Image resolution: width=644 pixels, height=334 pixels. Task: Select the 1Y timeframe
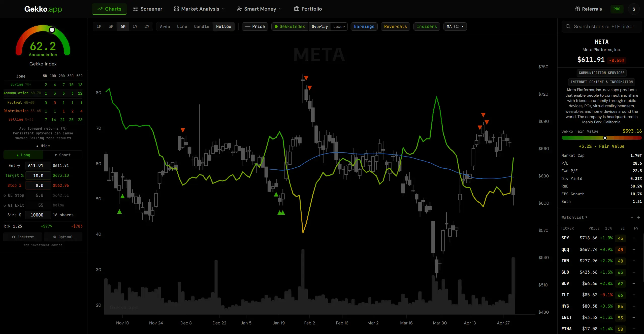pos(135,26)
